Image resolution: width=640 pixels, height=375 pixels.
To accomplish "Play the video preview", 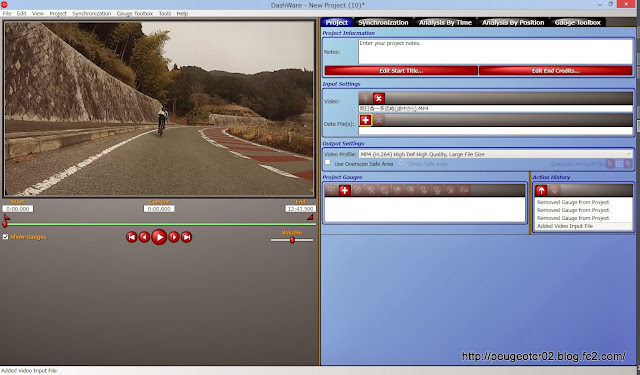I will [159, 237].
